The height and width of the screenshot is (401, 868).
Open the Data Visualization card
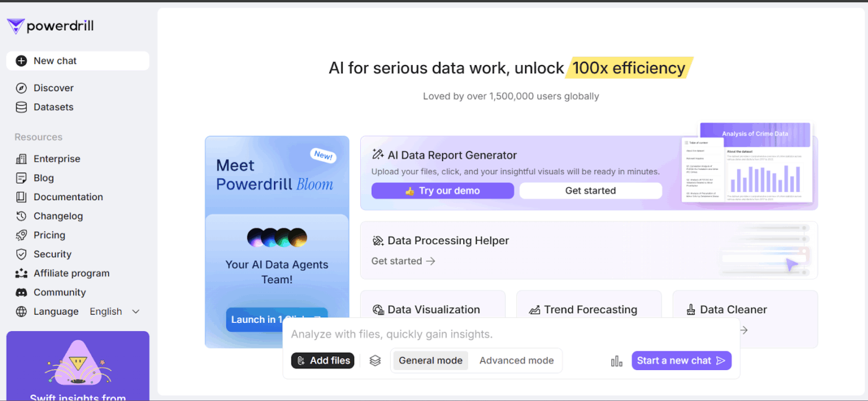(x=433, y=309)
